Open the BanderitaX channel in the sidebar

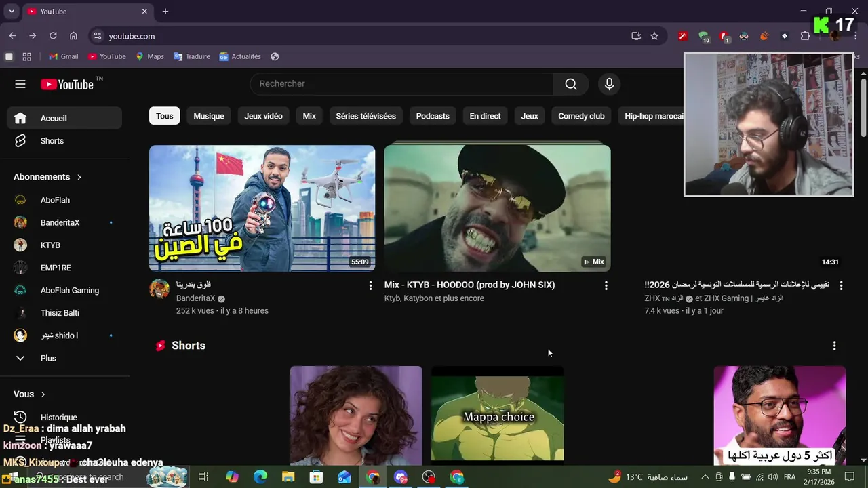point(64,222)
